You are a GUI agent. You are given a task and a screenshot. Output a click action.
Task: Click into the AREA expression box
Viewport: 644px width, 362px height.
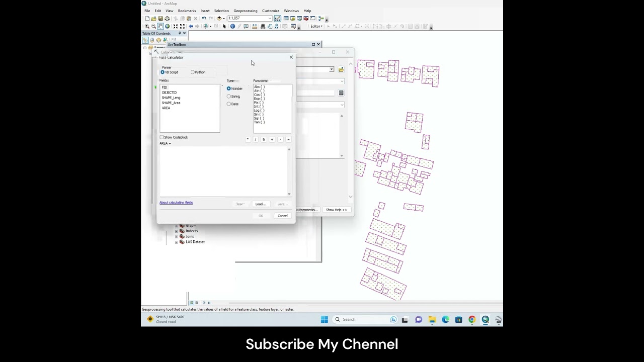click(x=224, y=171)
